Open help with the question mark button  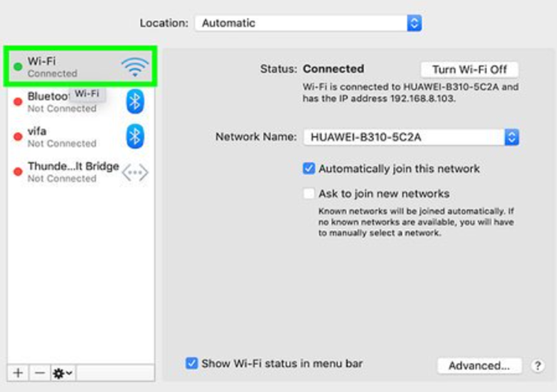(x=538, y=366)
